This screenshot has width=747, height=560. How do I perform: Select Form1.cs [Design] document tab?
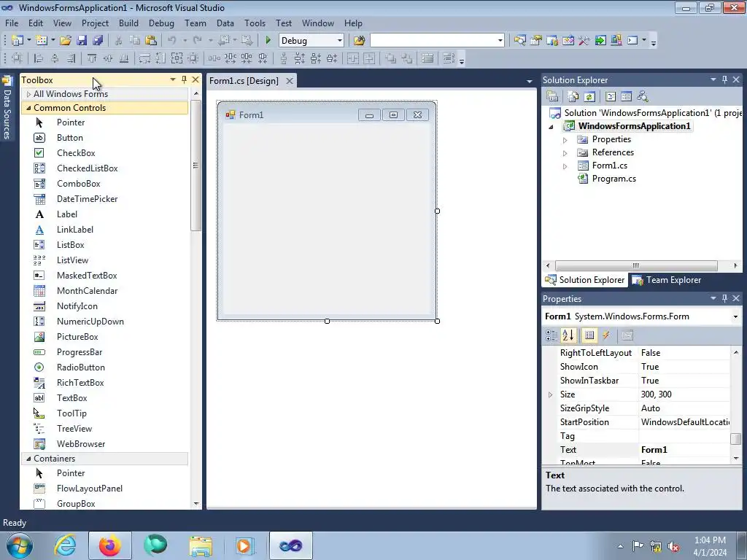click(244, 81)
